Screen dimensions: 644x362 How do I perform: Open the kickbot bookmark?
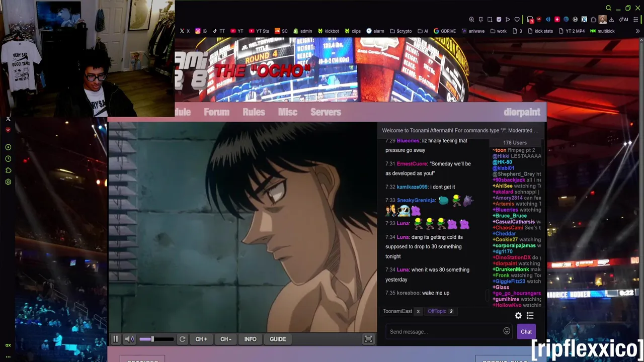(329, 31)
